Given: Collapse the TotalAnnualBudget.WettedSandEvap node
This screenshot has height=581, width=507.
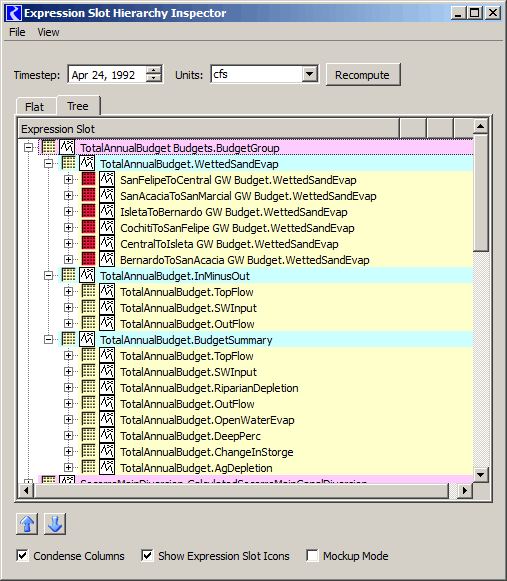Looking at the screenshot, I should [x=48, y=163].
